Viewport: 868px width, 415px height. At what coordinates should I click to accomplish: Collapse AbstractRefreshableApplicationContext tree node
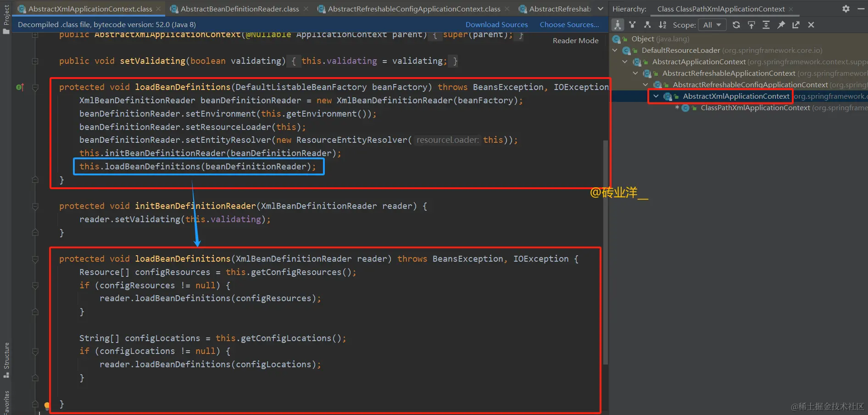click(635, 73)
